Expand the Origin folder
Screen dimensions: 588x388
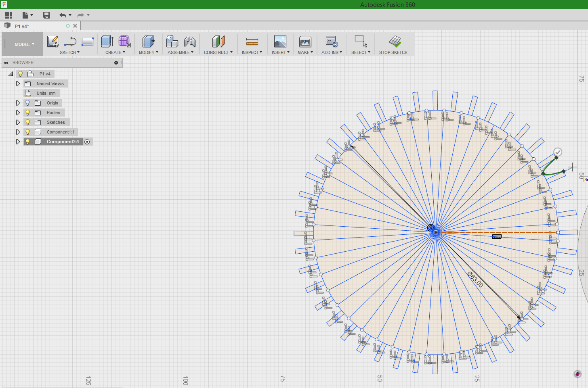pos(18,103)
